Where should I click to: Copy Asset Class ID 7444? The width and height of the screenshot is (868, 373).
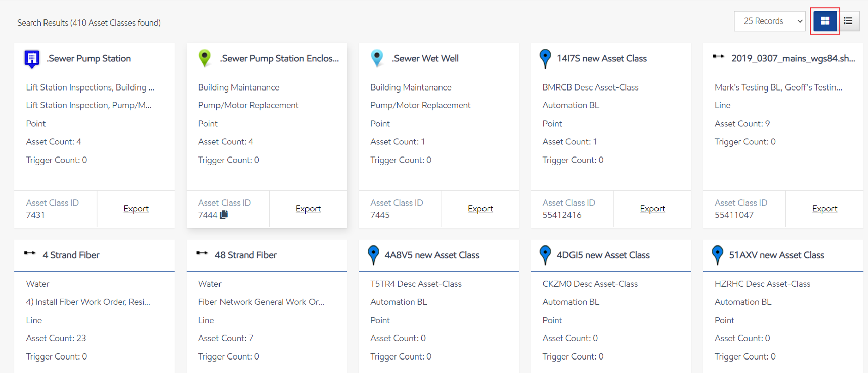[224, 215]
